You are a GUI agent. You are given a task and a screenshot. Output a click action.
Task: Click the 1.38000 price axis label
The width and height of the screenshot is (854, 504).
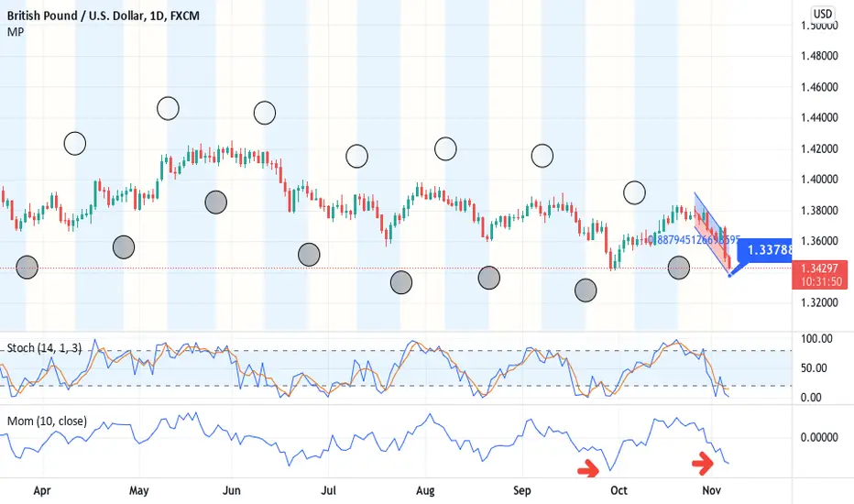click(819, 210)
